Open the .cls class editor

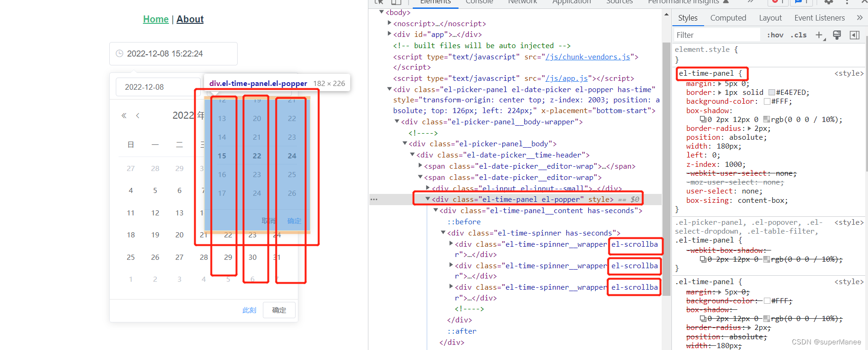coord(799,35)
